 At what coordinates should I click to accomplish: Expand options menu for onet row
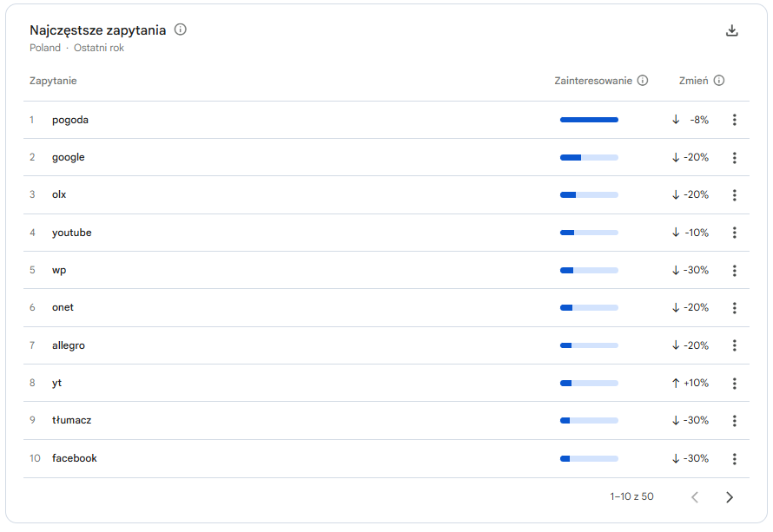tap(734, 307)
